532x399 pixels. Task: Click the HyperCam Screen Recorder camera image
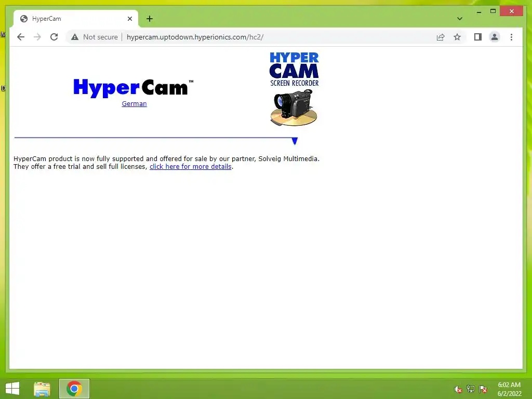(x=294, y=89)
